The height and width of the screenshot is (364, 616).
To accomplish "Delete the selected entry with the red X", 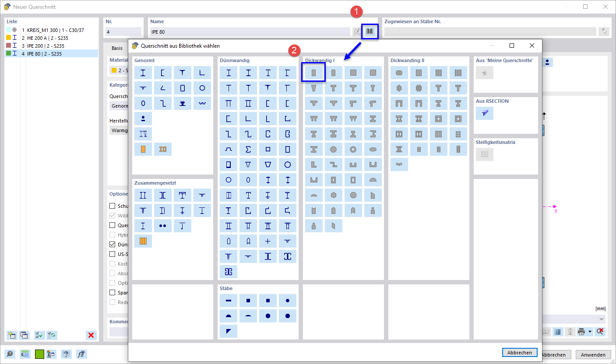I will click(91, 335).
